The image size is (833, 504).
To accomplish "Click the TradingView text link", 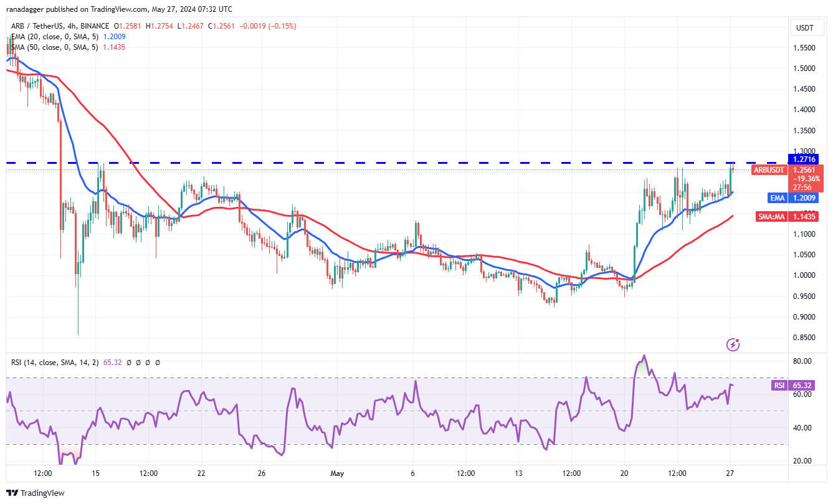I will coord(42,493).
